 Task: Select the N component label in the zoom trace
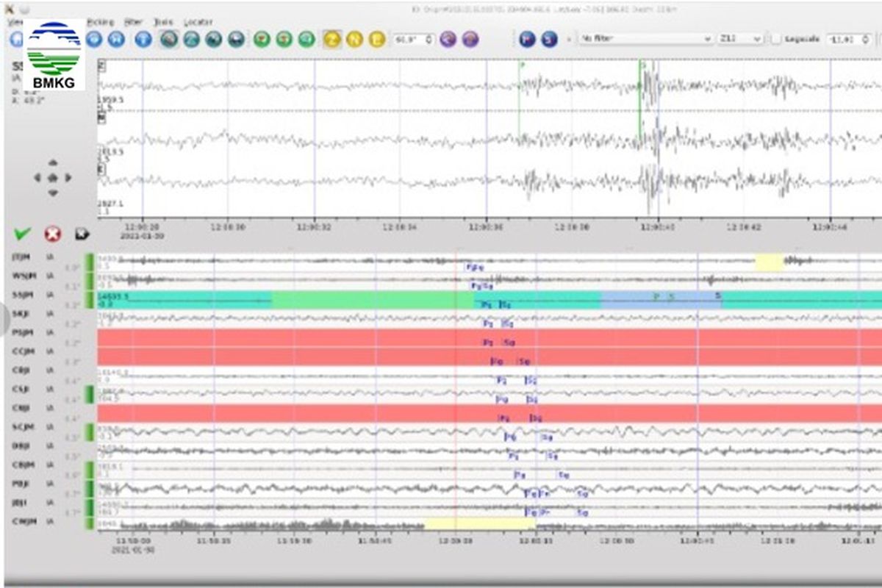coord(101,118)
